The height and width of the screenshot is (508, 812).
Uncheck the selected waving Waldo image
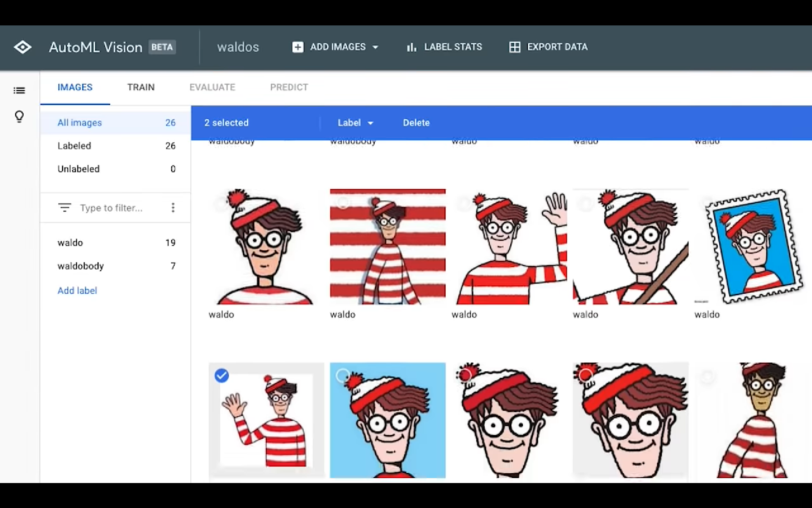click(222, 375)
